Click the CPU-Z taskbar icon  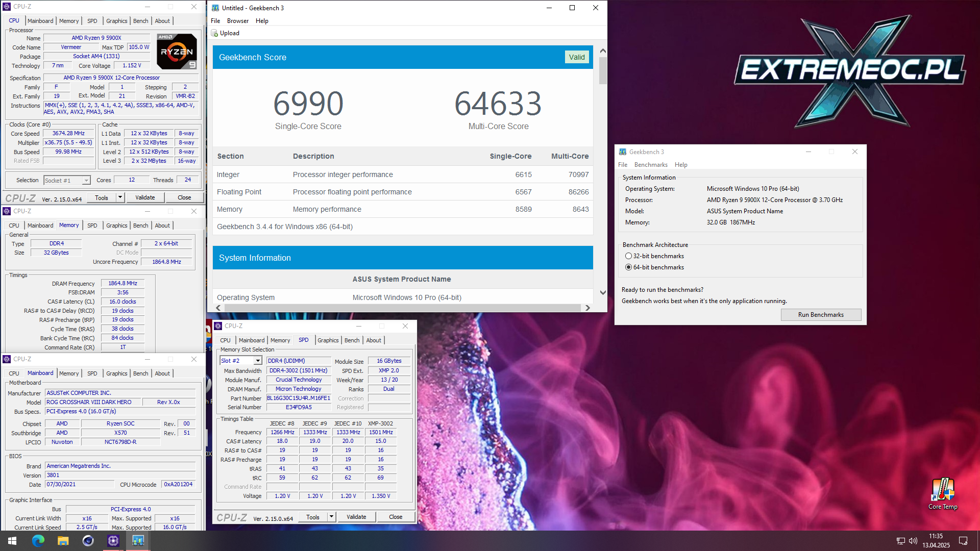113,540
